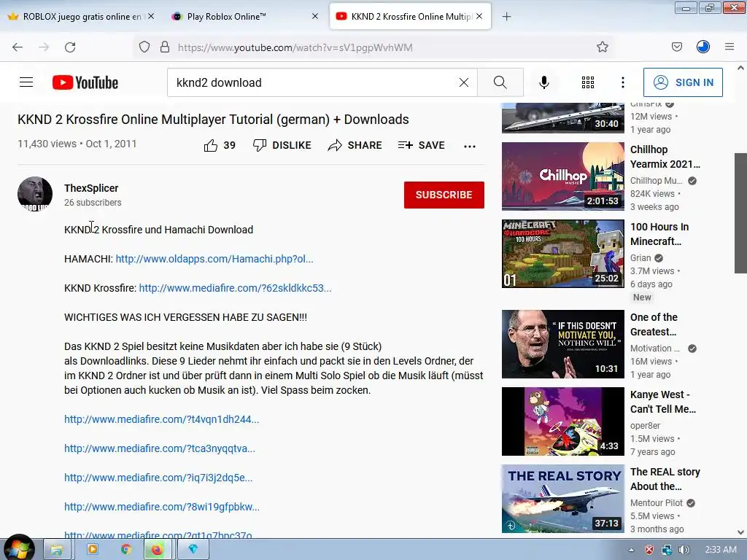
Task: Open File Explorer from taskbar
Action: (57, 550)
